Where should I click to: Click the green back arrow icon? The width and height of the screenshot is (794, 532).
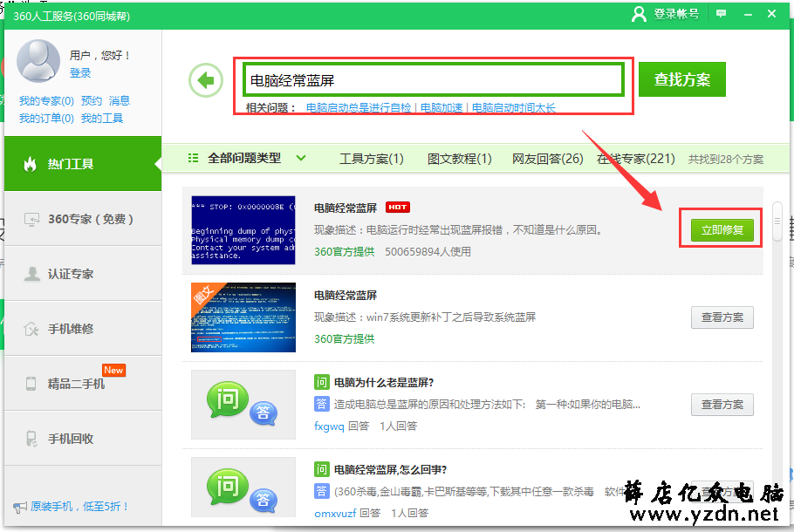pyautogui.click(x=206, y=80)
